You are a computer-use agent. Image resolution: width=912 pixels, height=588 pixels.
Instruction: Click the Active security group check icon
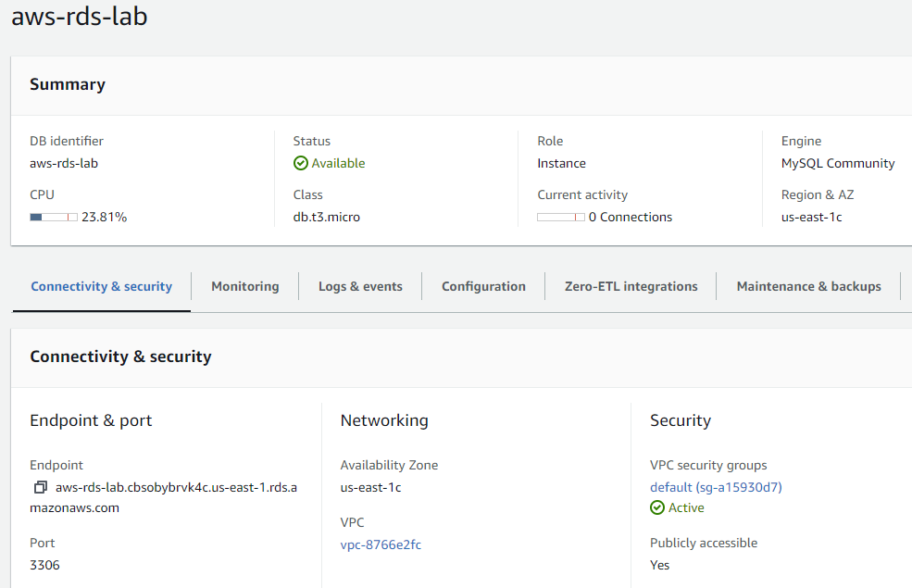click(657, 507)
